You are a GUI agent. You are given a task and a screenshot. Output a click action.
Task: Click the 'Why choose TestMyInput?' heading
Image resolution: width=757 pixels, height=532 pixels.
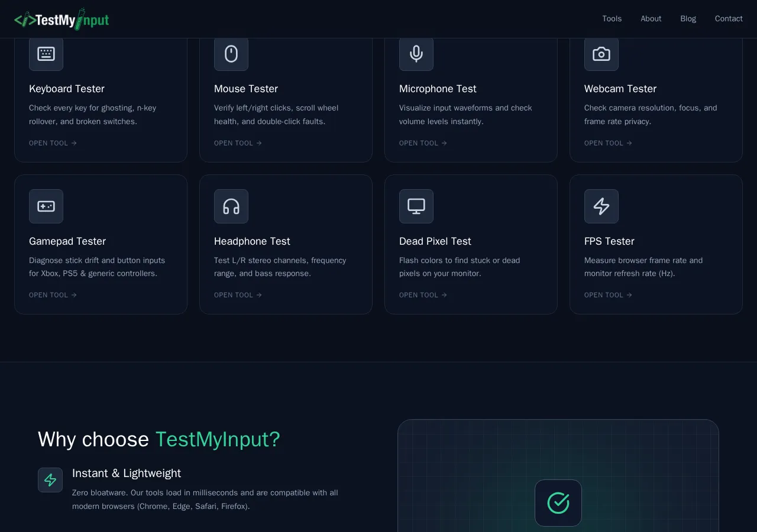click(x=159, y=439)
